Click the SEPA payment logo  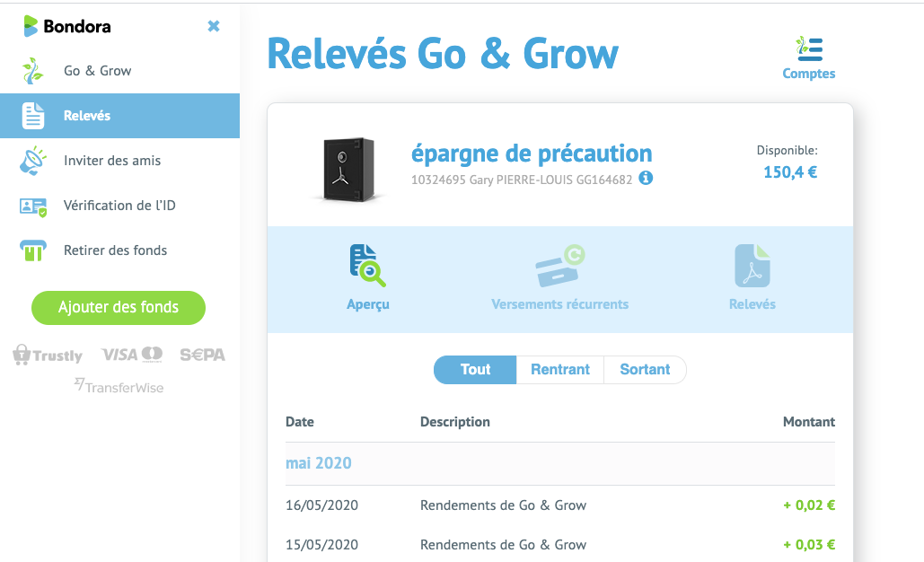[202, 355]
